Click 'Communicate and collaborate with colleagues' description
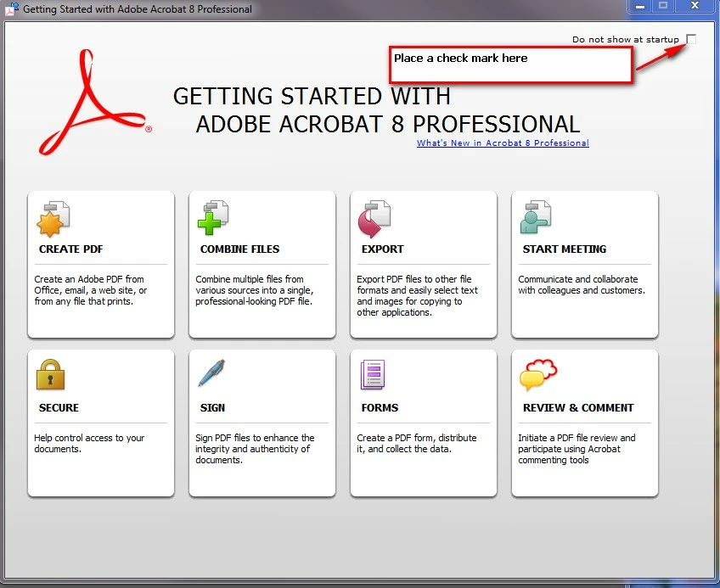Viewport: 720px width, 588px height. [582, 284]
